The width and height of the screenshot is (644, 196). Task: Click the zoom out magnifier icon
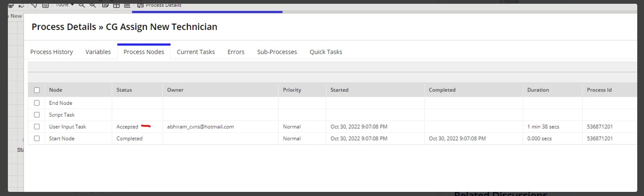coord(81,5)
